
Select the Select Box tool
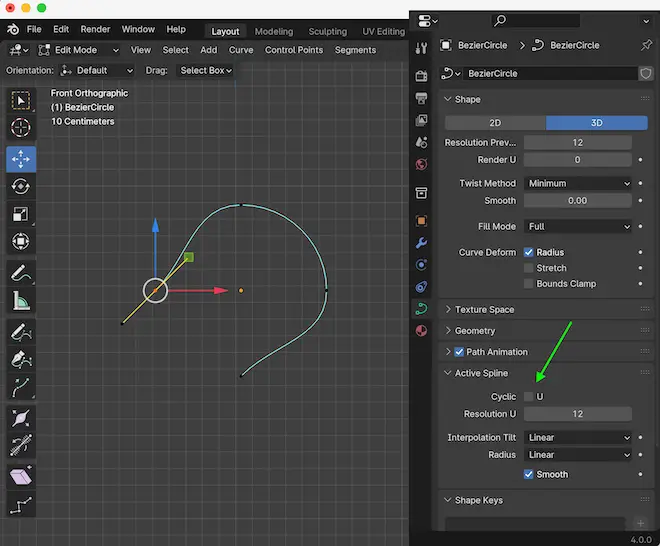click(21, 100)
